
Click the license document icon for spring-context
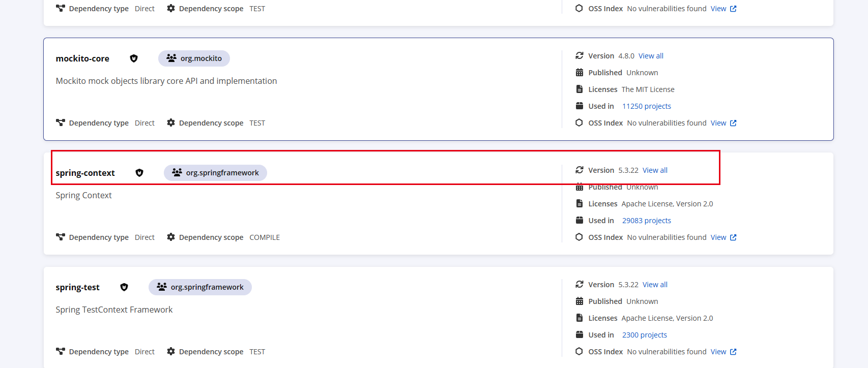[579, 203]
